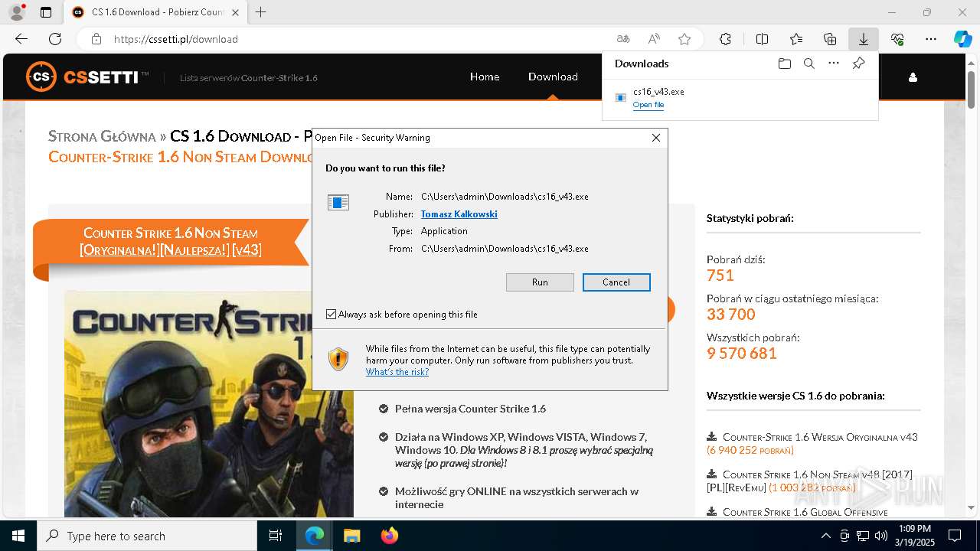Open the Tomasz Kalkowski publisher link

click(x=459, y=214)
